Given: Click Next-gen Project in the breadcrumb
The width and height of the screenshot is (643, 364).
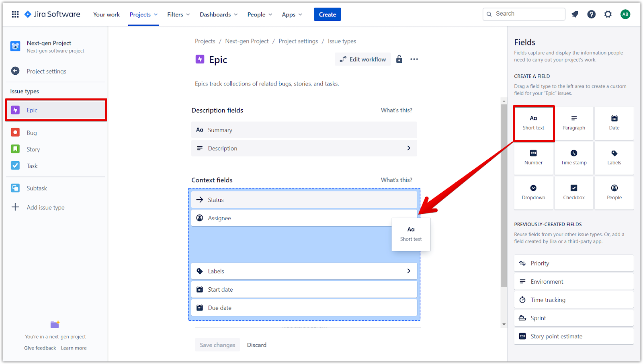Looking at the screenshot, I should pos(247,41).
